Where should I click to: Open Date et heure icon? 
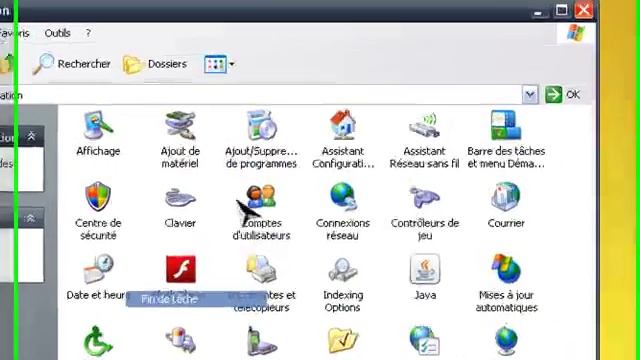(98, 269)
